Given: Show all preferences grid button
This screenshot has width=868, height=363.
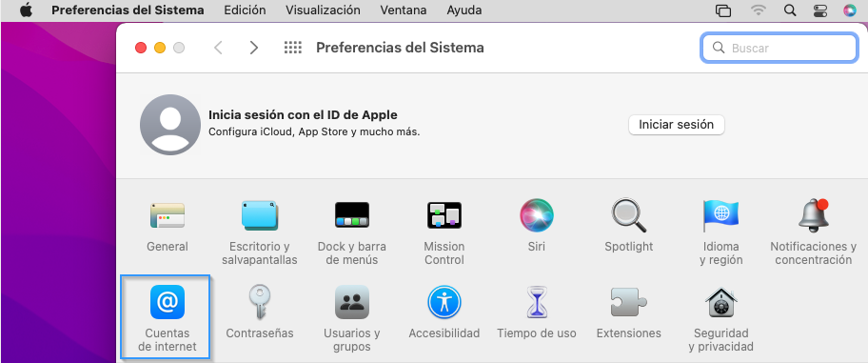Looking at the screenshot, I should click(293, 48).
